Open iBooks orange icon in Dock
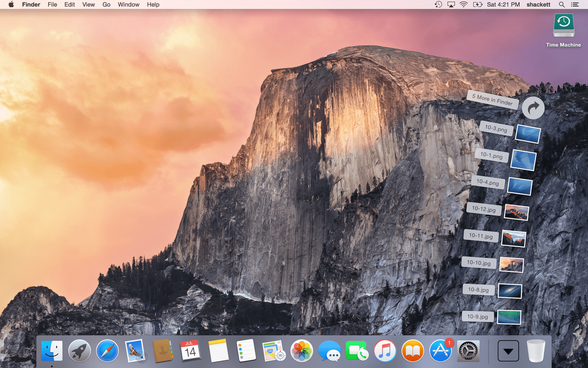 pyautogui.click(x=413, y=351)
